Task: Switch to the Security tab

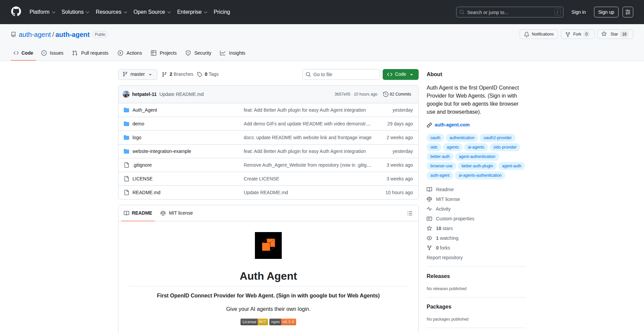Action: coord(199,53)
